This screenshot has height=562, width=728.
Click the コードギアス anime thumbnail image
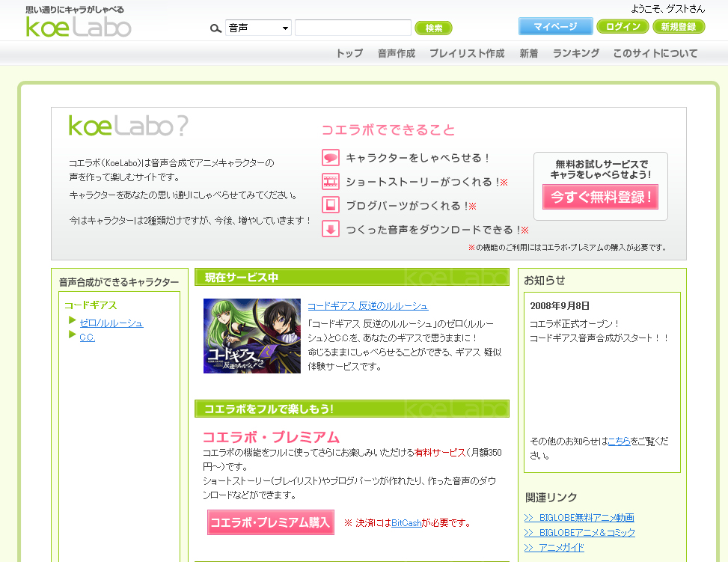point(252,336)
